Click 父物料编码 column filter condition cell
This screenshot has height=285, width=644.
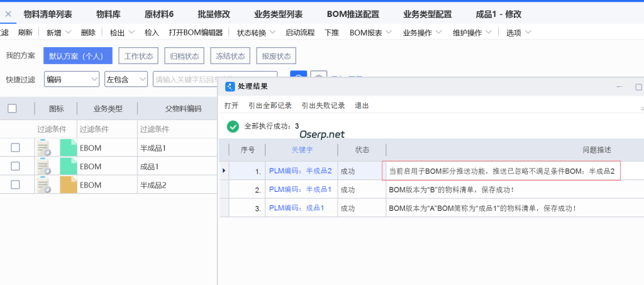click(177, 130)
